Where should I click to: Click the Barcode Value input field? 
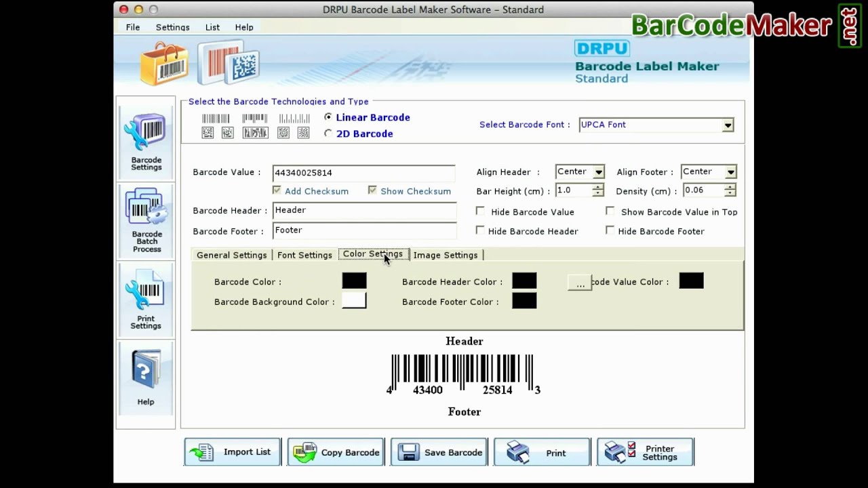364,173
